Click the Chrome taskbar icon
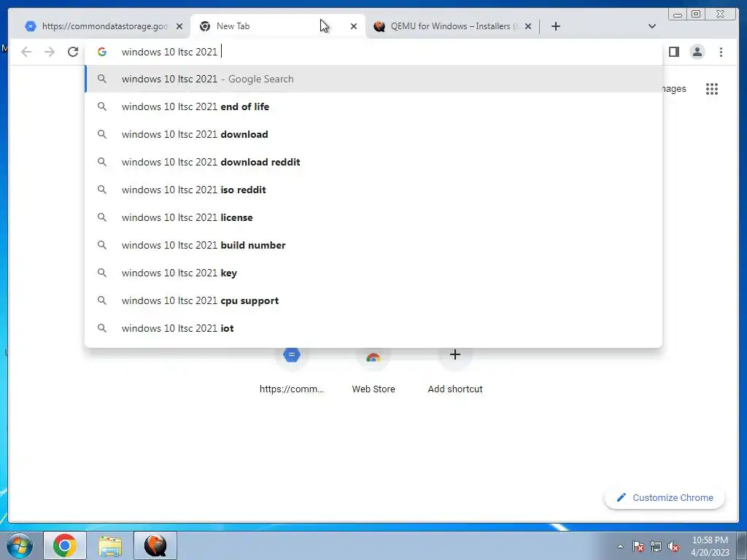Image resolution: width=747 pixels, height=560 pixels. point(65,545)
